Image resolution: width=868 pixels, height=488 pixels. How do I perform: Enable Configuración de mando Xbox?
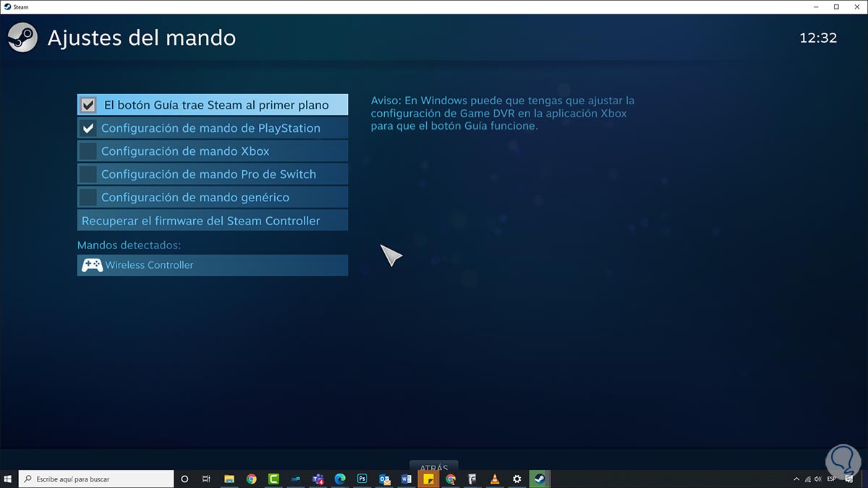(x=212, y=151)
